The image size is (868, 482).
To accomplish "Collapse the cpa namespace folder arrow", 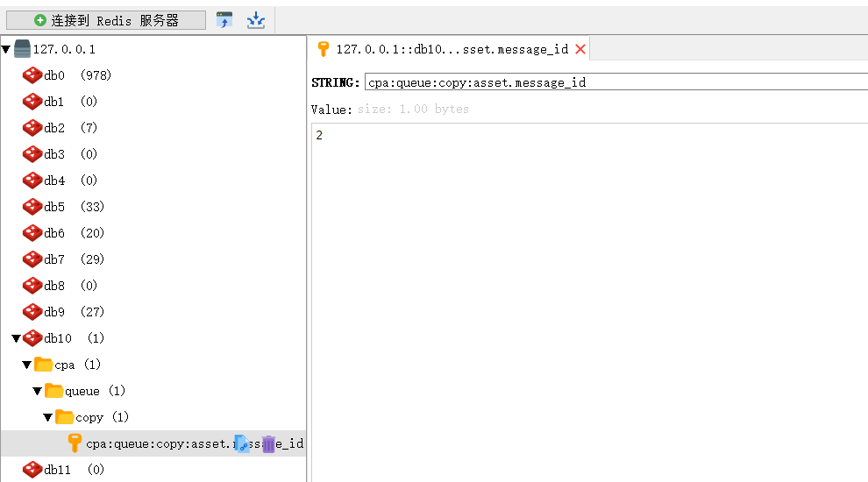I will click(x=26, y=365).
